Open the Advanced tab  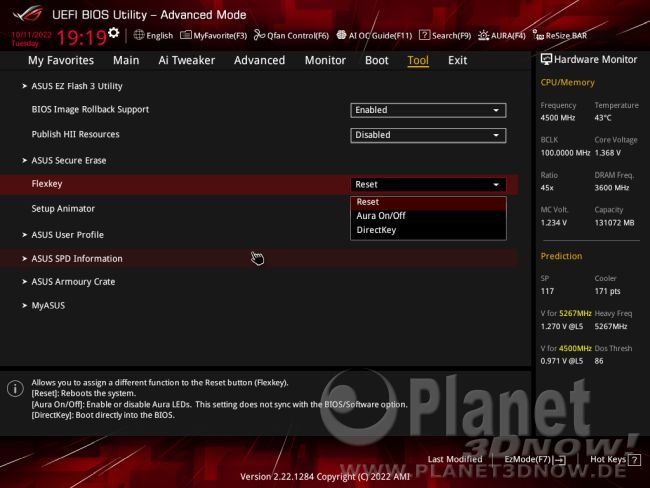(x=260, y=61)
